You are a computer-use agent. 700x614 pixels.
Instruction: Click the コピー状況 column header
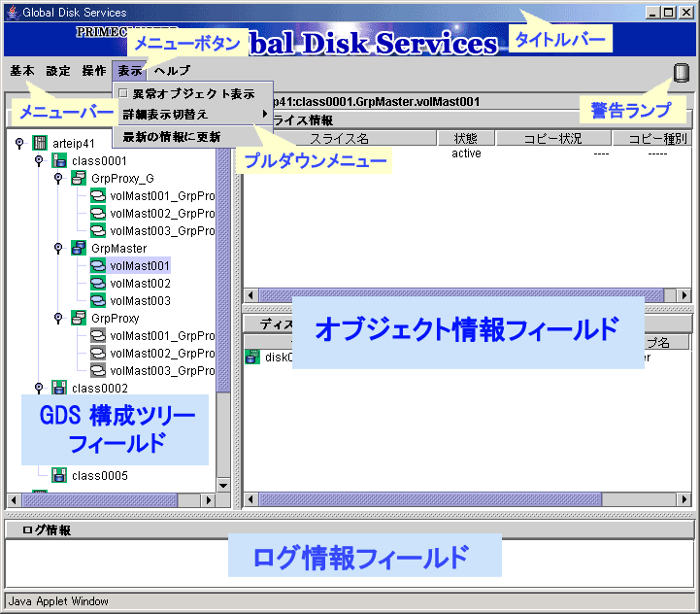click(553, 139)
